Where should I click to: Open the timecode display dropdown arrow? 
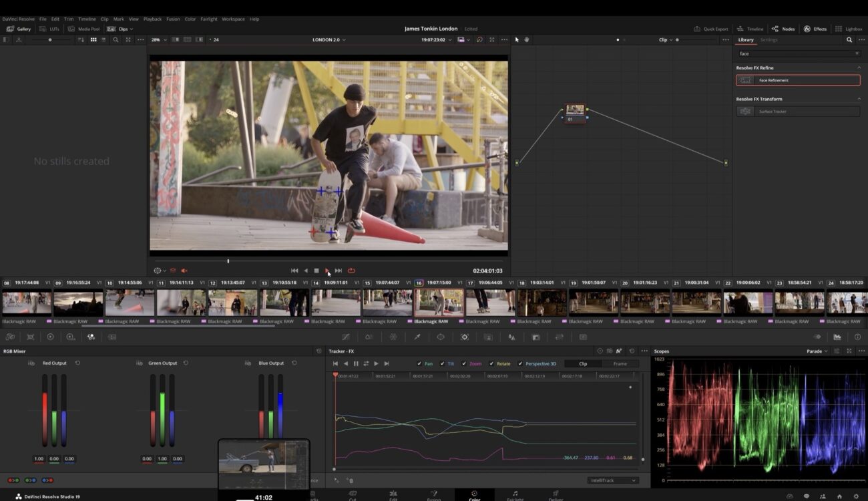pos(449,40)
